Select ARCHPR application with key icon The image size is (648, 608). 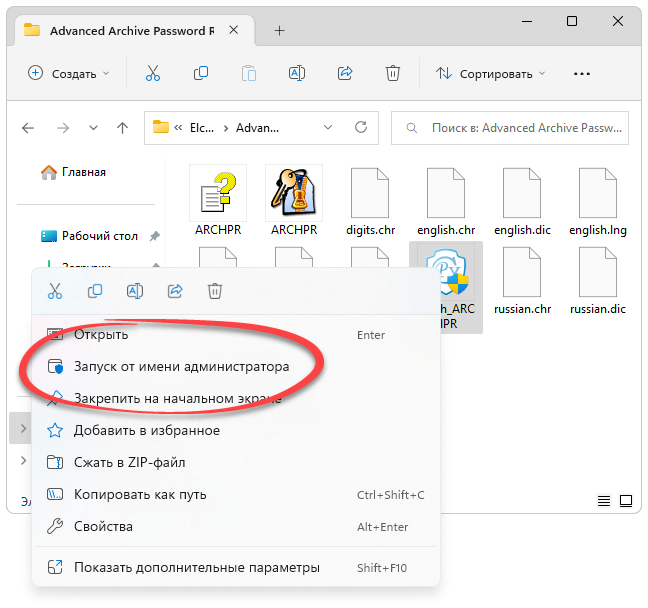point(294,201)
